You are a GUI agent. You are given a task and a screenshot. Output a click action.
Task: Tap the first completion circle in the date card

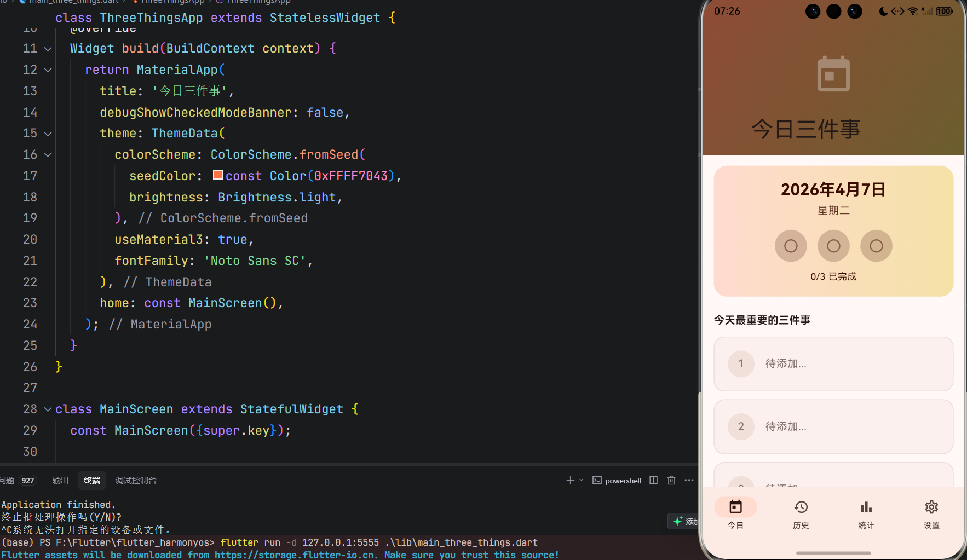(x=791, y=246)
